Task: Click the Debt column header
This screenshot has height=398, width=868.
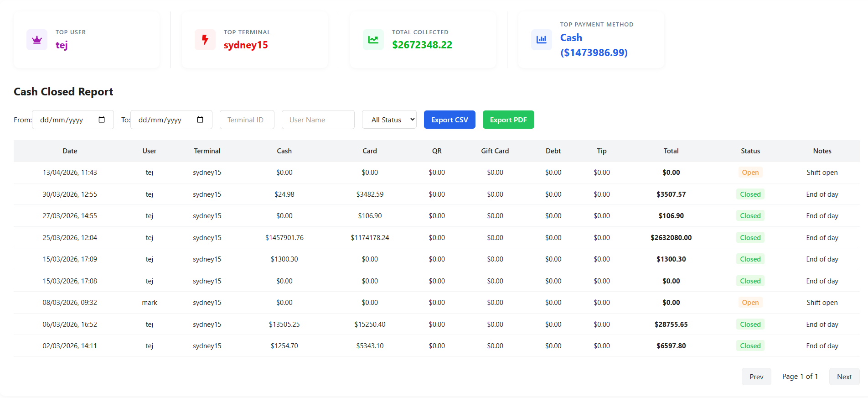Action: pyautogui.click(x=553, y=151)
